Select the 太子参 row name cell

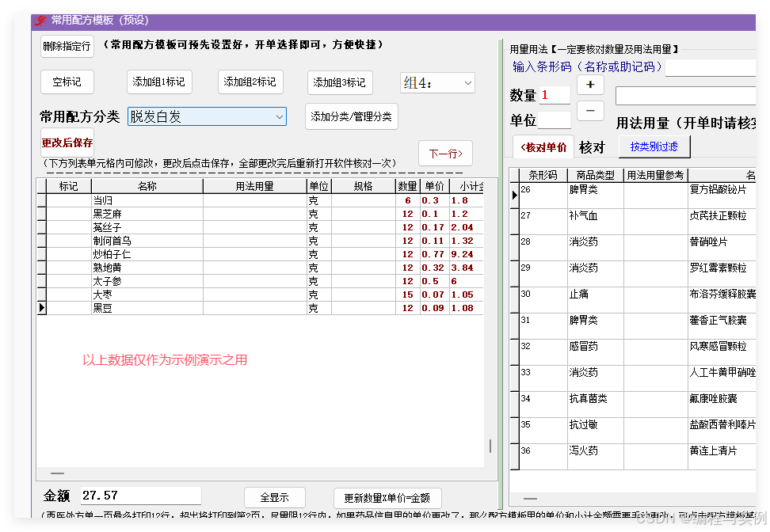tap(147, 281)
